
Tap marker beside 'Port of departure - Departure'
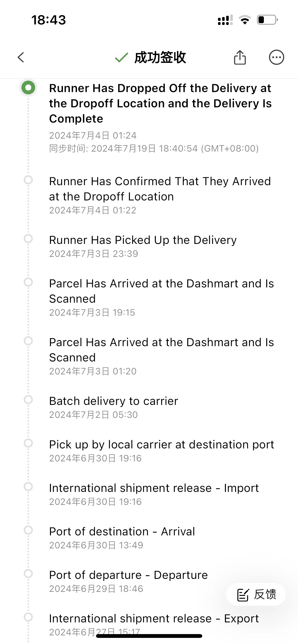pyautogui.click(x=28, y=574)
